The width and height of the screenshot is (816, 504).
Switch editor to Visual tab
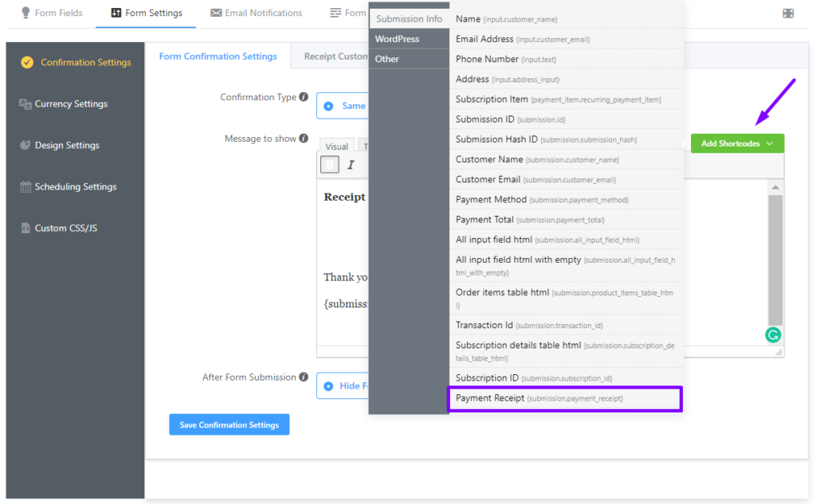point(337,147)
